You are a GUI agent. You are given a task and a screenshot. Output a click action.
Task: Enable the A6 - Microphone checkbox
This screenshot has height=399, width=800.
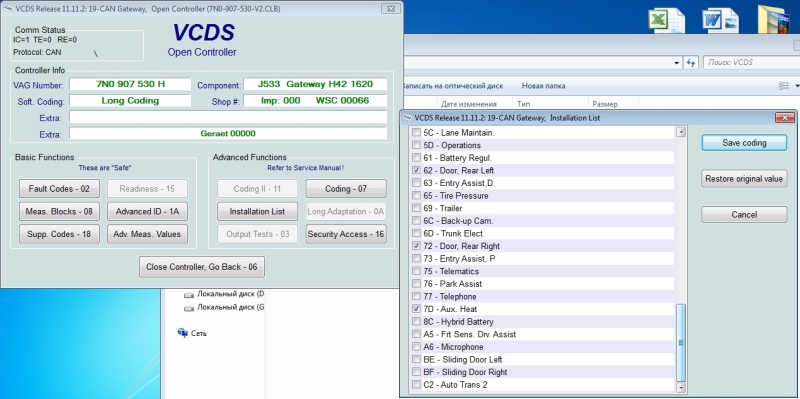point(416,347)
